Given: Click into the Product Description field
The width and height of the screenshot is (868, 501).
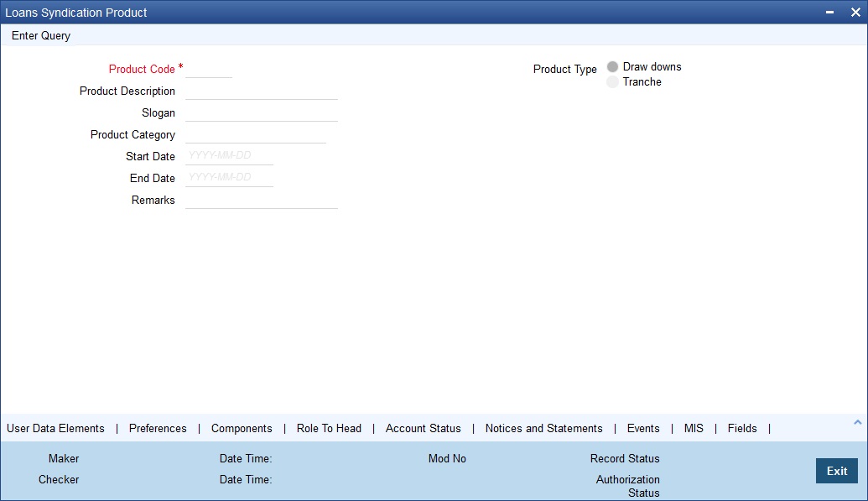Looking at the screenshot, I should pos(262,91).
